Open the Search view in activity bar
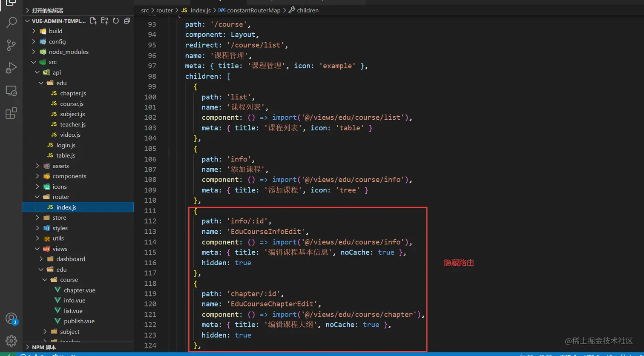Screen dimensions: 644x356 11,23
